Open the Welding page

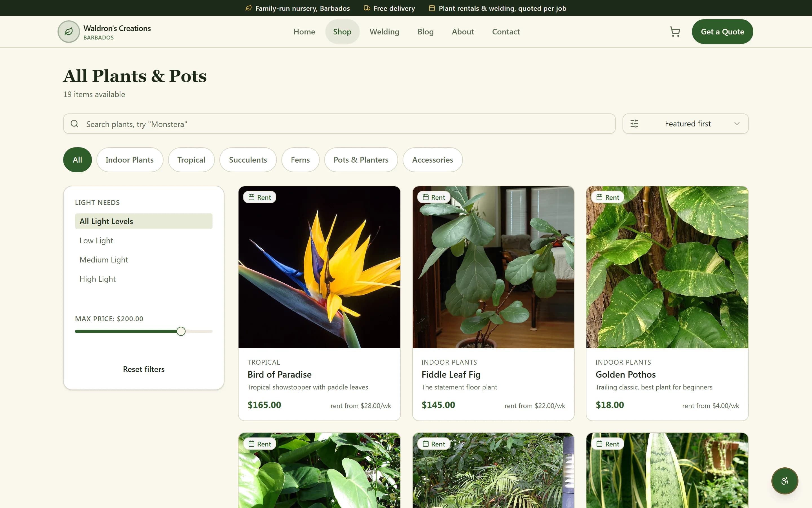pos(384,32)
